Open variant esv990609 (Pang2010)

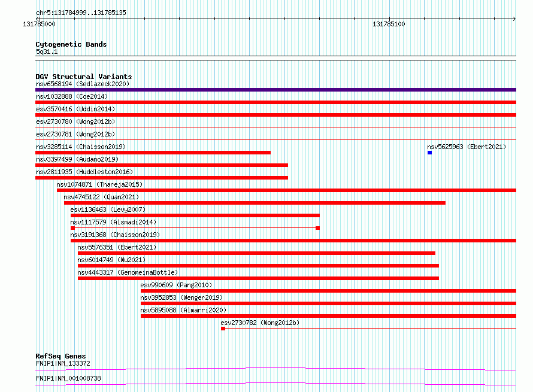pyautogui.click(x=176, y=285)
